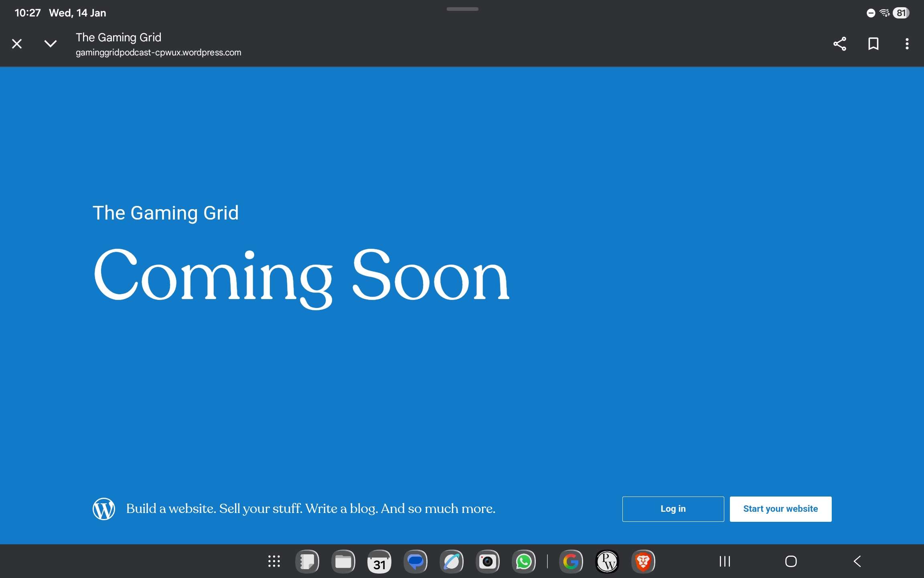Viewport: 924px width, 578px height.
Task: Expand the custom tab options chevron
Action: (51, 43)
